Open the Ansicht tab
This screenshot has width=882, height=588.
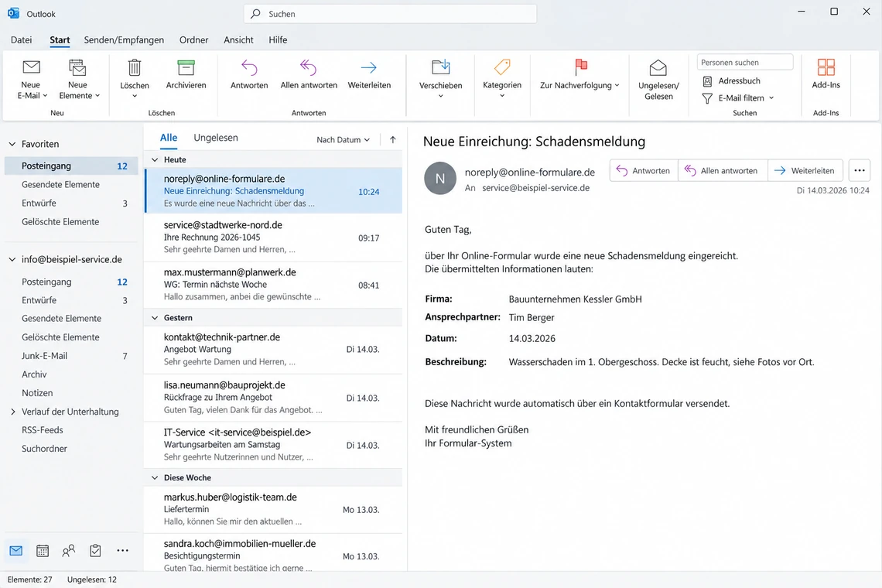(x=238, y=40)
